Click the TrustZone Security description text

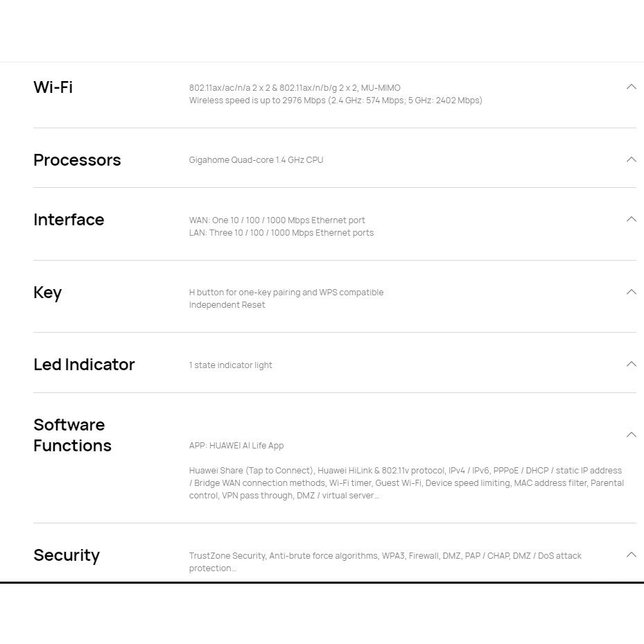(385, 556)
